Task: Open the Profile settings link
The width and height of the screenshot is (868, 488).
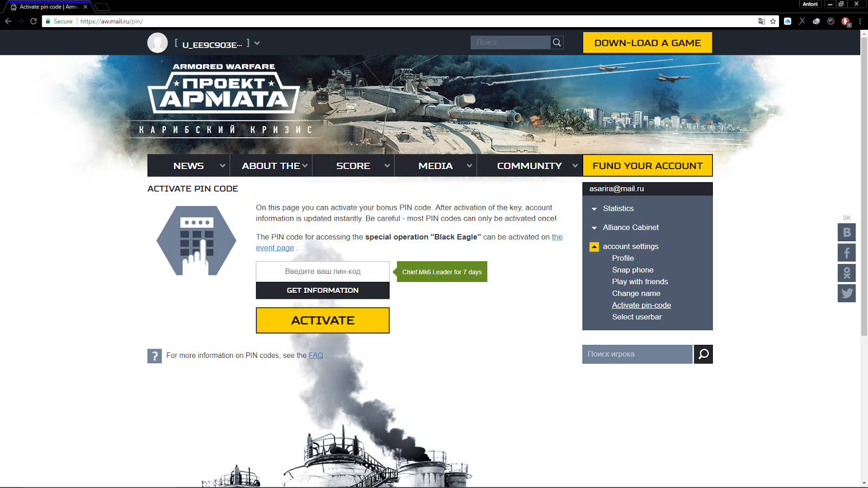Action: point(623,258)
